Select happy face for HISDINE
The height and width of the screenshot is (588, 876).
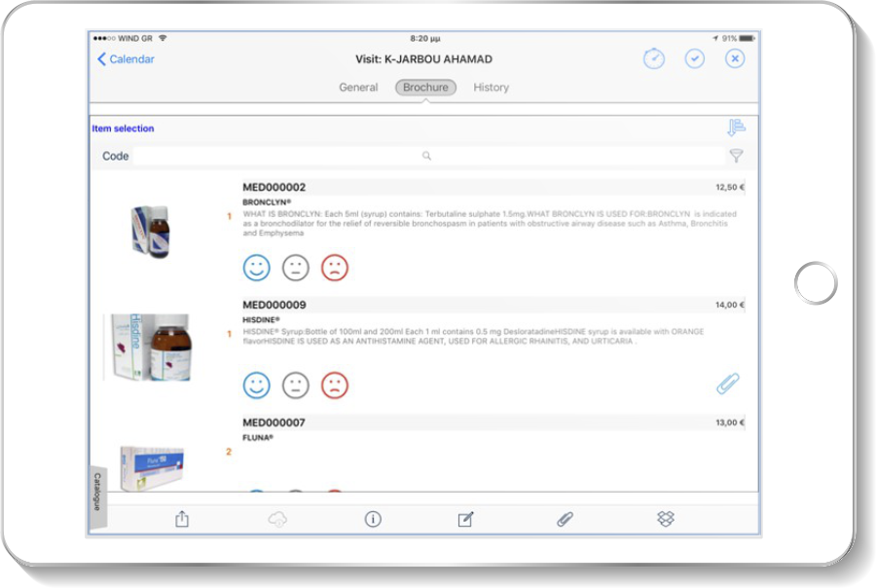(256, 386)
